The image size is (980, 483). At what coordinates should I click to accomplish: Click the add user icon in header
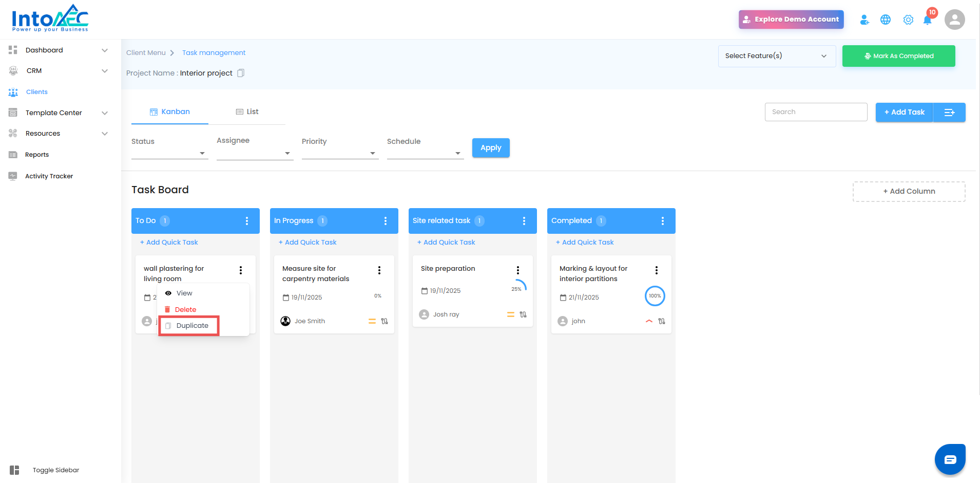pos(864,20)
